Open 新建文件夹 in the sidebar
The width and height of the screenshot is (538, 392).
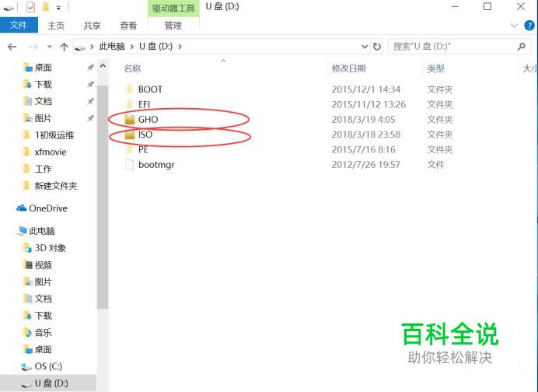pos(51,186)
